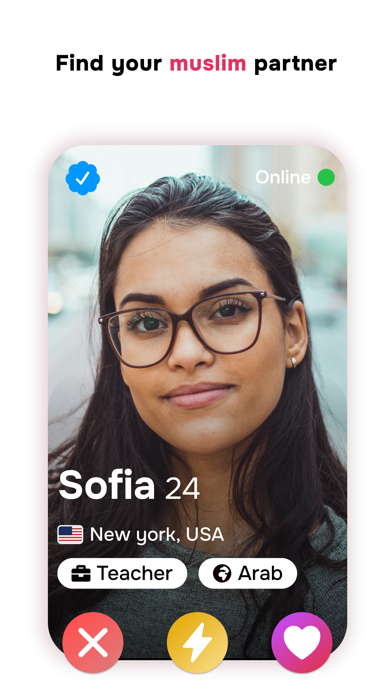The width and height of the screenshot is (392, 696).
Task: Click the Online status label
Action: coord(283,177)
